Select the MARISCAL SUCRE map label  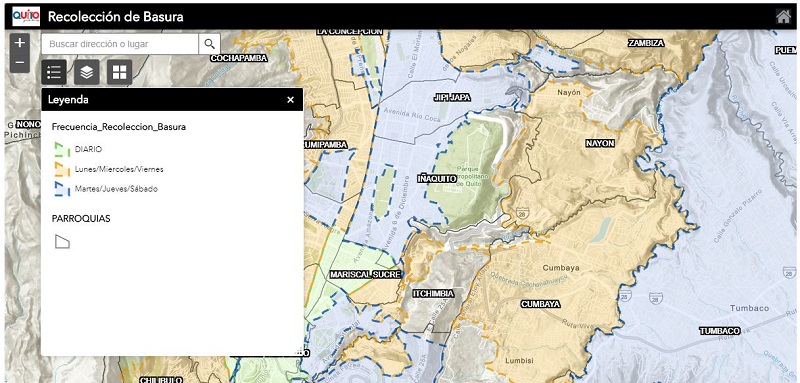tap(365, 274)
